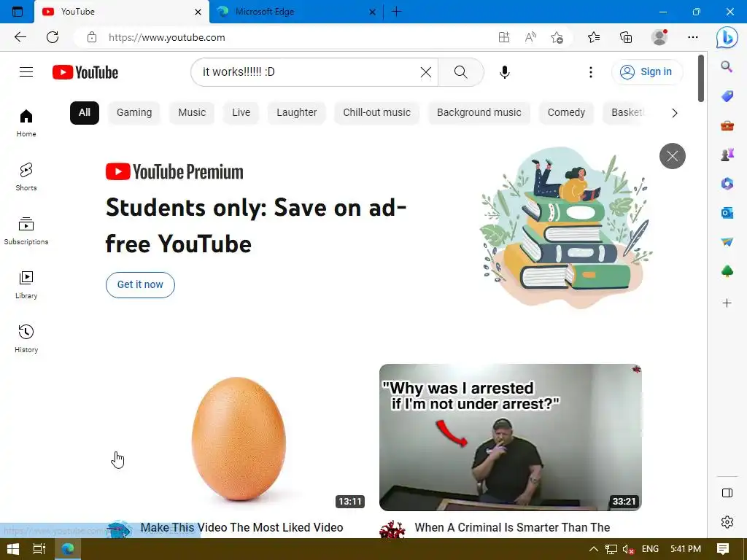Open Microsoft 365 in Edge sidebar
747x560 pixels.
[x=727, y=183]
